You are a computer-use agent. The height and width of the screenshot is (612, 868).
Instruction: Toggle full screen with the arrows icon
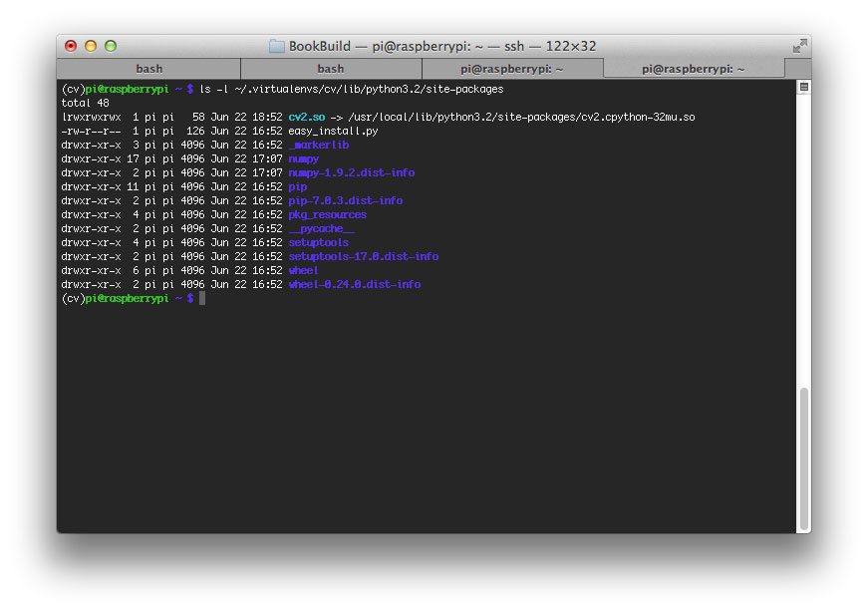[799, 46]
